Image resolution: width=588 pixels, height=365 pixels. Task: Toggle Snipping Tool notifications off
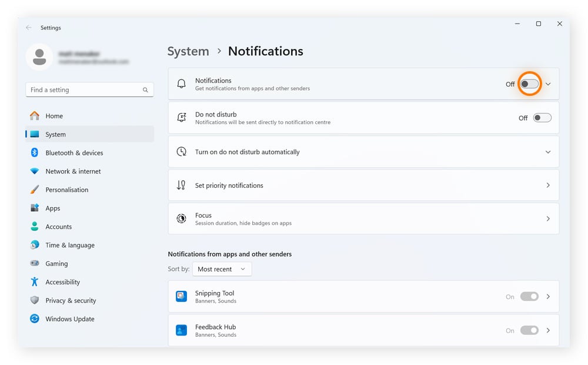pyautogui.click(x=529, y=297)
